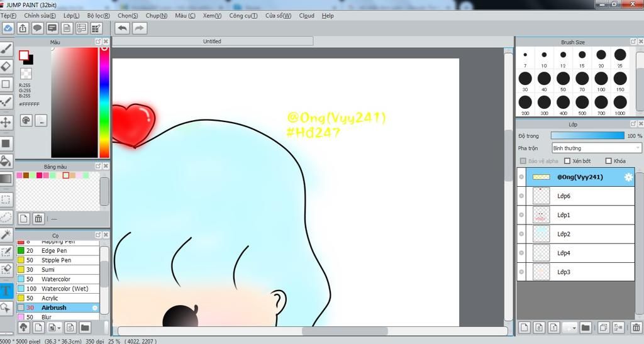Enable the Khóa checkbox
Viewport: 644px width, 344px height.
pyautogui.click(x=609, y=161)
